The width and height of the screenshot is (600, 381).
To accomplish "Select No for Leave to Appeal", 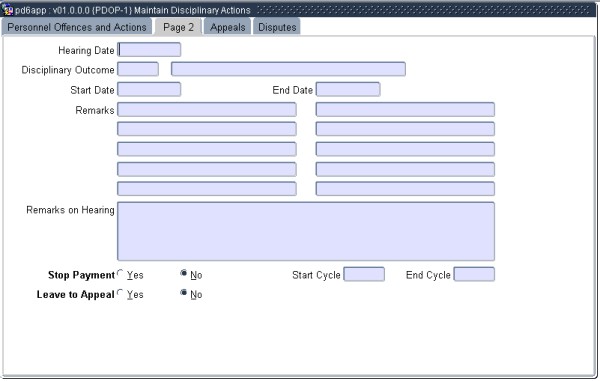I will tap(184, 293).
